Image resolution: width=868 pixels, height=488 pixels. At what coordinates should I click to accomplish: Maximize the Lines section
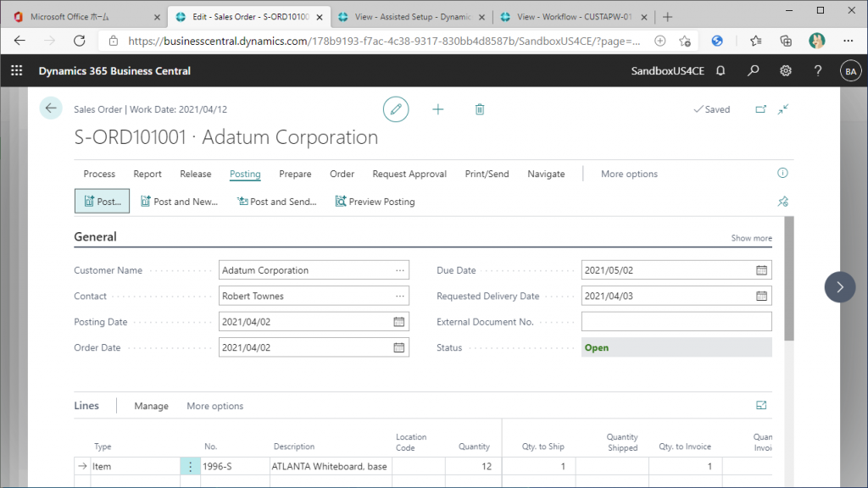(x=761, y=406)
